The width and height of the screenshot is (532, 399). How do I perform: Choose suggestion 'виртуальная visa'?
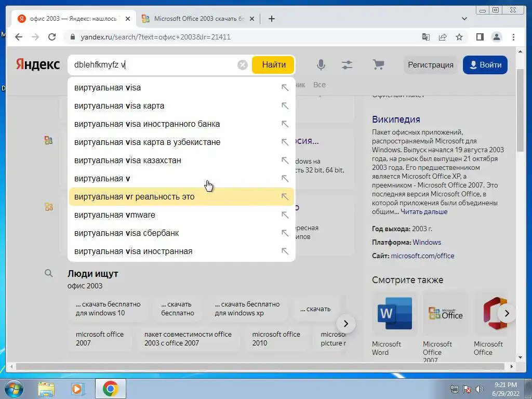tap(181, 87)
